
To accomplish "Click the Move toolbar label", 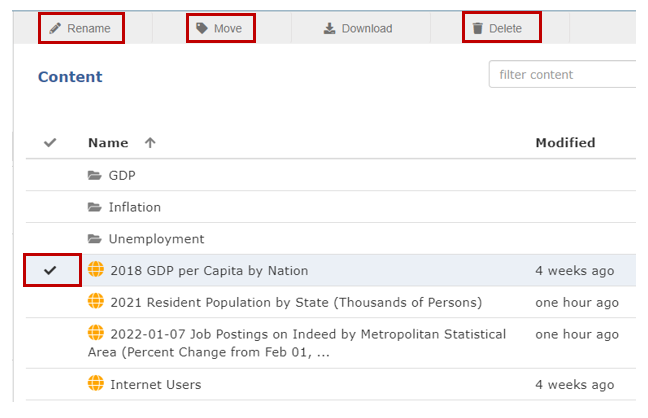I will pyautogui.click(x=228, y=28).
